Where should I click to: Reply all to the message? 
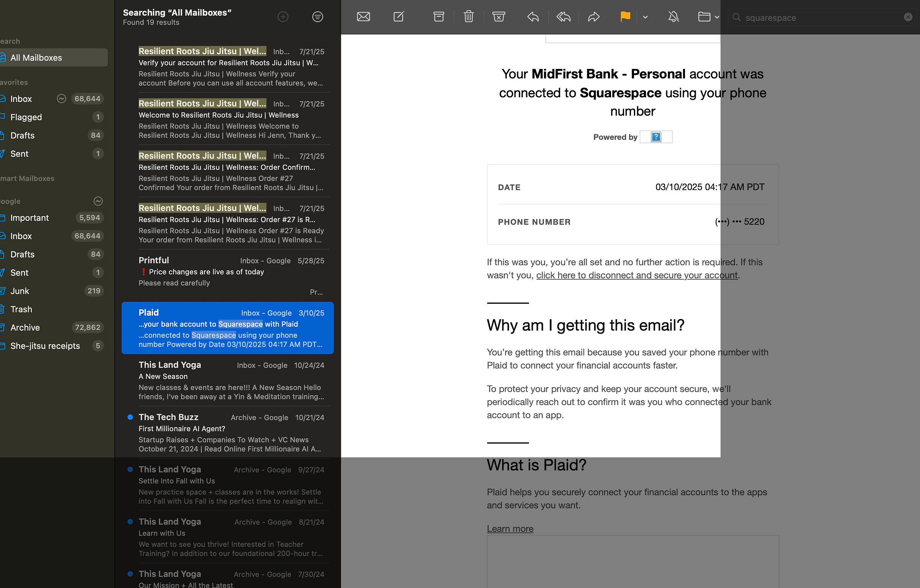pos(563,17)
